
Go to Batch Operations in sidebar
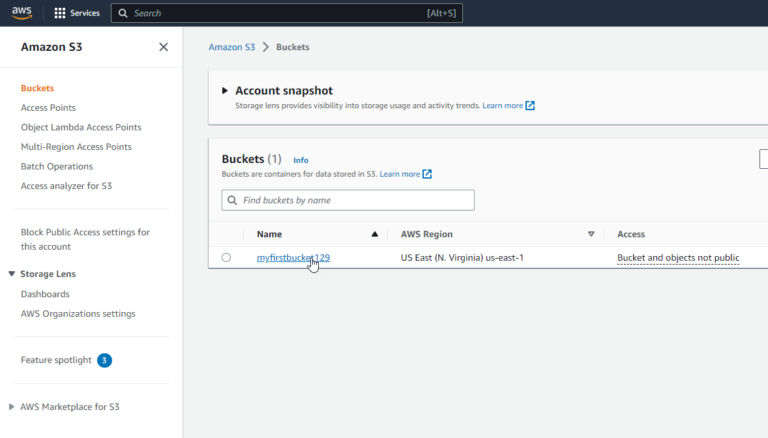click(x=57, y=167)
